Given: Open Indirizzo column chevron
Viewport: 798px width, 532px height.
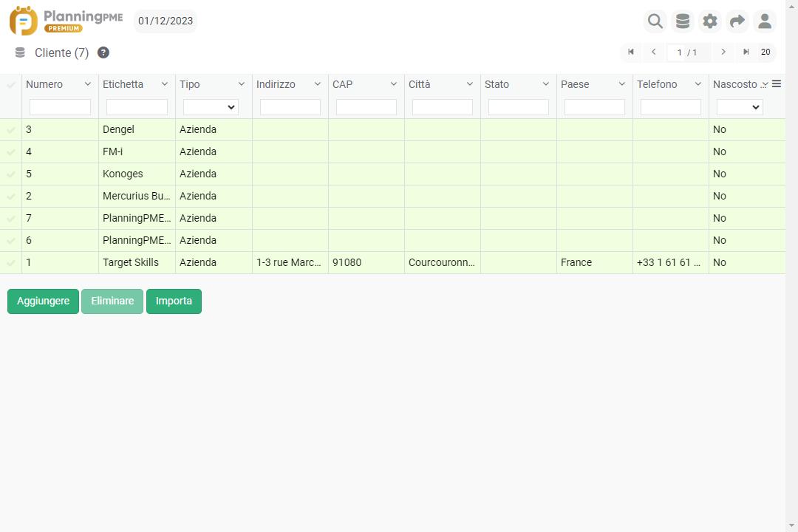Looking at the screenshot, I should (x=318, y=84).
